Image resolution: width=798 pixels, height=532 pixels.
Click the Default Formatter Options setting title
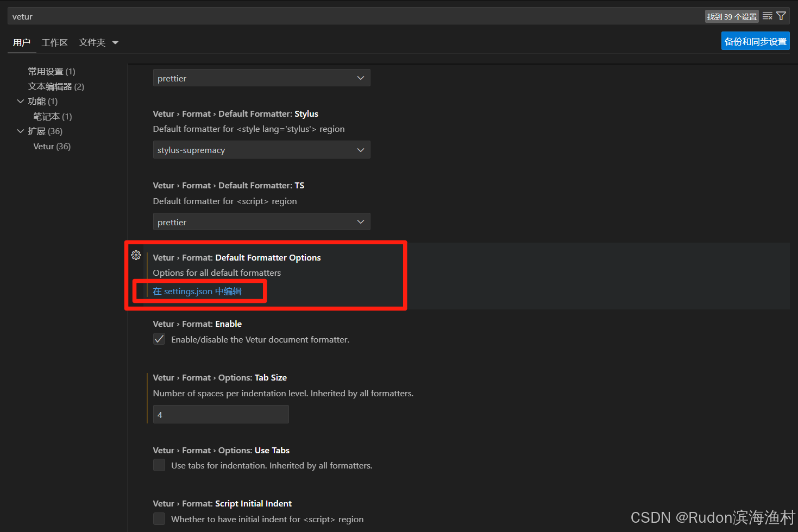click(236, 258)
